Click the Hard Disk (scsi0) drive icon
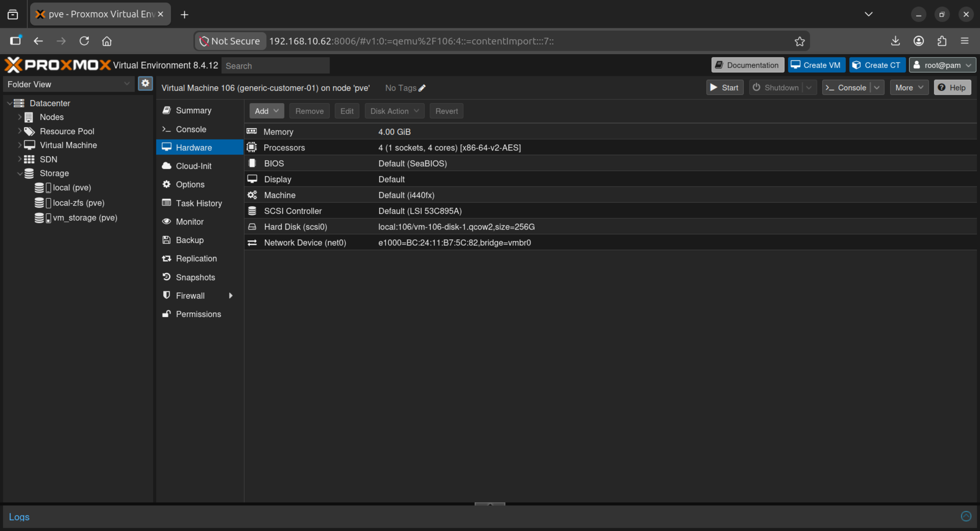The height and width of the screenshot is (531, 980). point(252,227)
